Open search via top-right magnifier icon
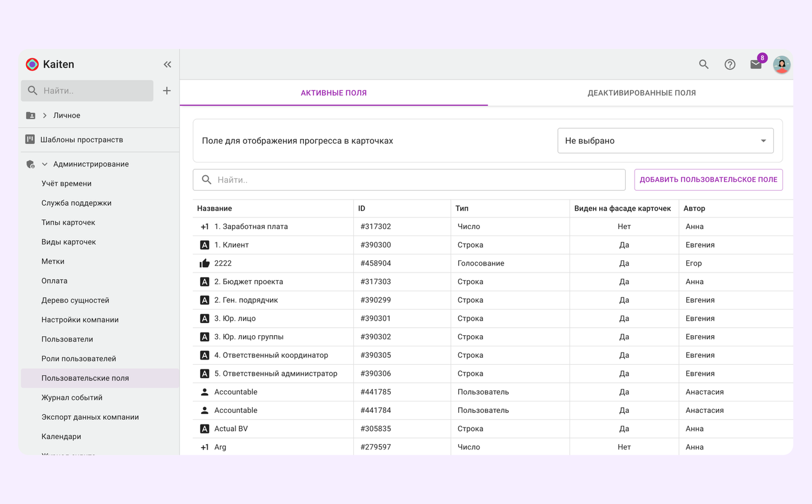812x504 pixels. 704,64
